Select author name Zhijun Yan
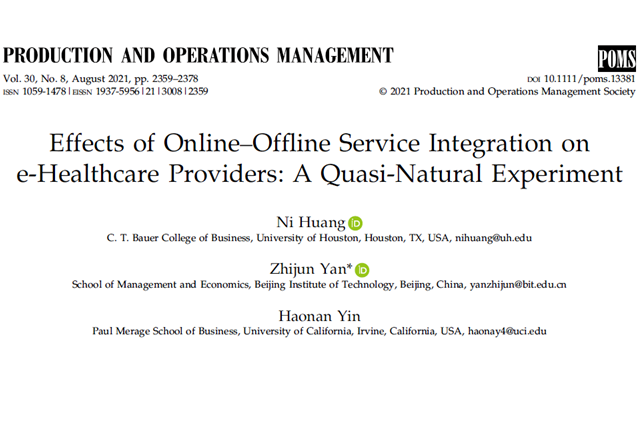The height and width of the screenshot is (428, 640). tap(312, 269)
